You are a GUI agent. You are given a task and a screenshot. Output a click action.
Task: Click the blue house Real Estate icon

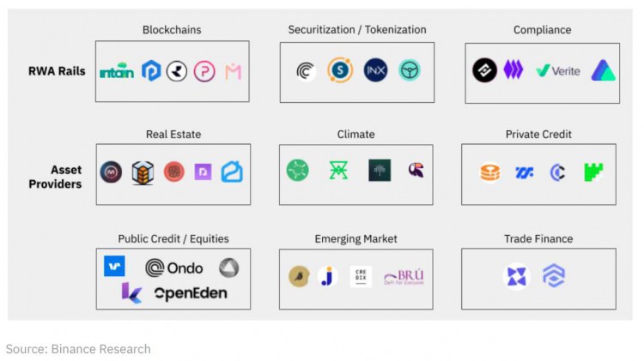232,172
